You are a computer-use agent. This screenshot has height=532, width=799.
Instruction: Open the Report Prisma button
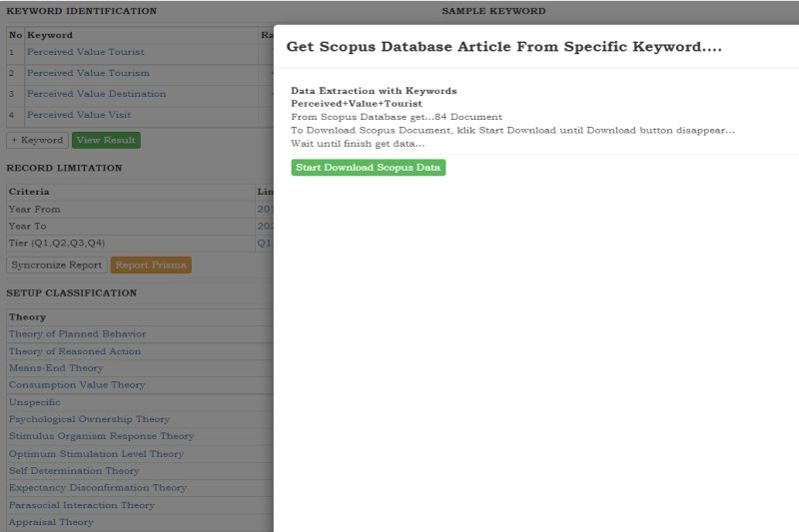pyautogui.click(x=150, y=266)
